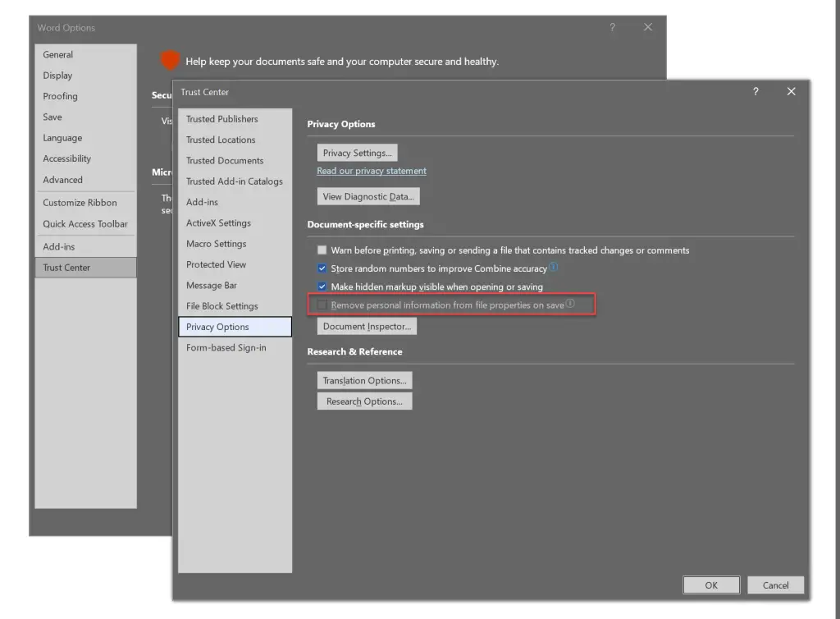The image size is (840, 619).
Task: Click the Word Options help question mark
Action: (x=612, y=28)
